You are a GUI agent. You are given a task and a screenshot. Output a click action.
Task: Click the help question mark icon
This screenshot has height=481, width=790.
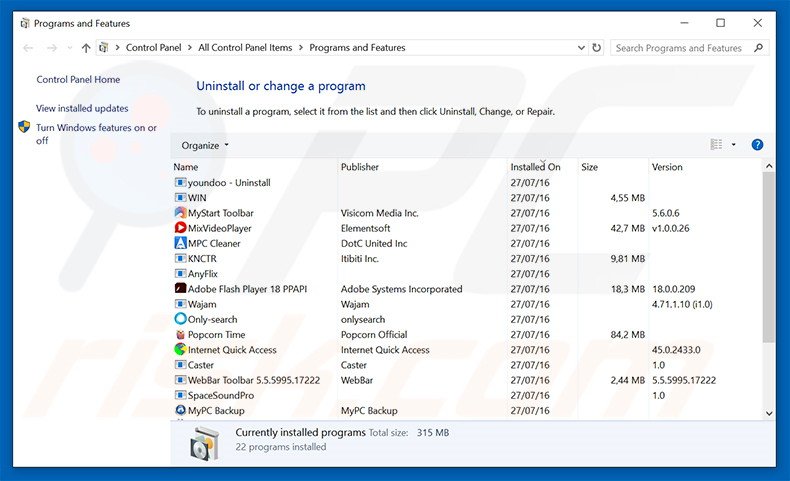(x=757, y=145)
